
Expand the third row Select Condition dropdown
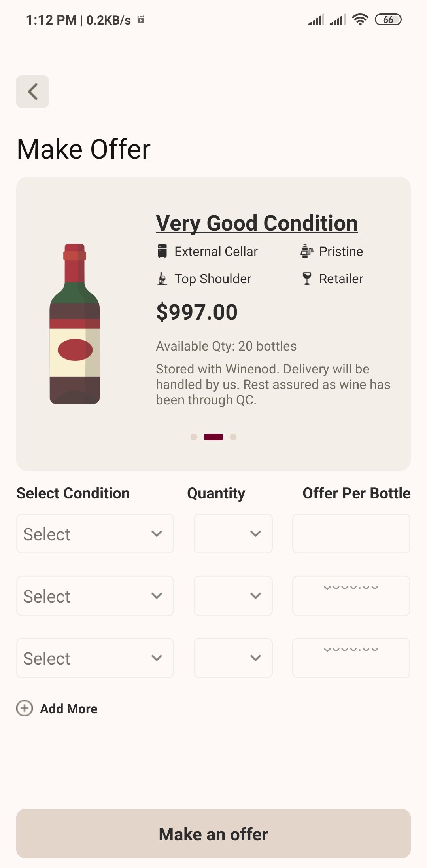[x=95, y=658]
